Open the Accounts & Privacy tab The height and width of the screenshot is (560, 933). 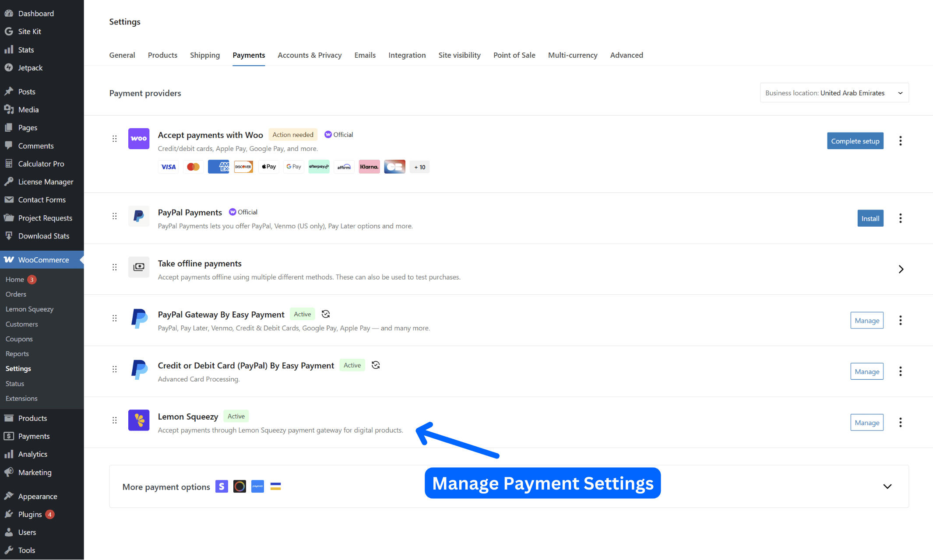click(310, 55)
